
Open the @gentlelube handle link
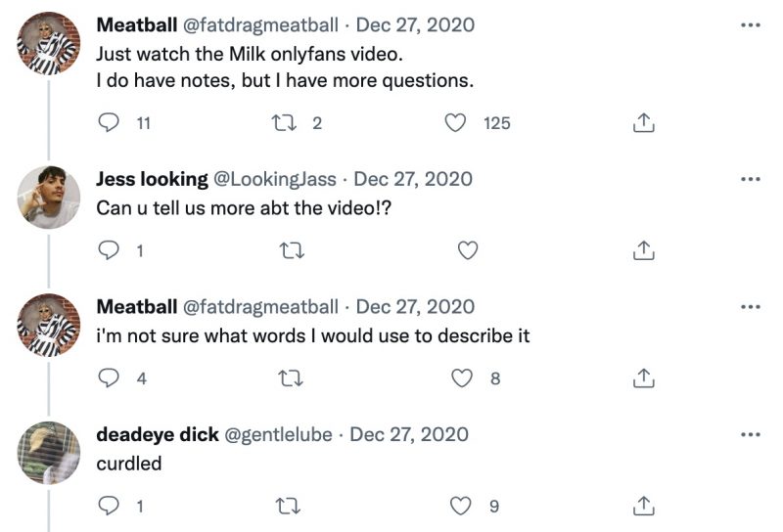279,434
